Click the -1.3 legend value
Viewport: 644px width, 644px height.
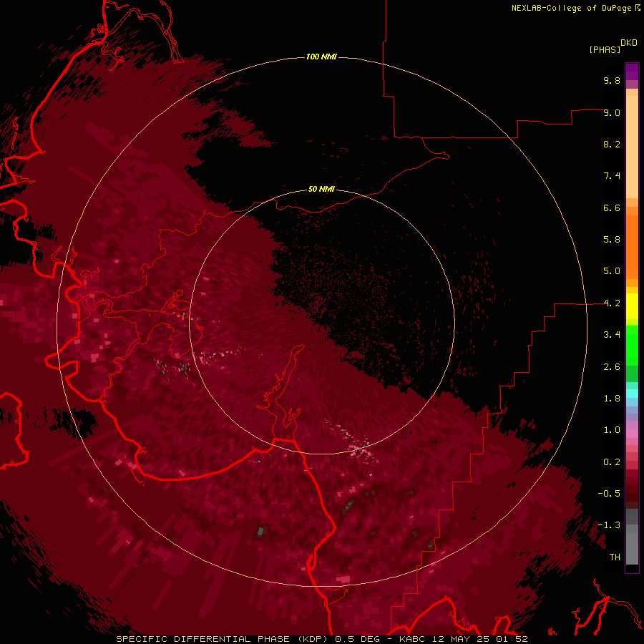click(609, 525)
